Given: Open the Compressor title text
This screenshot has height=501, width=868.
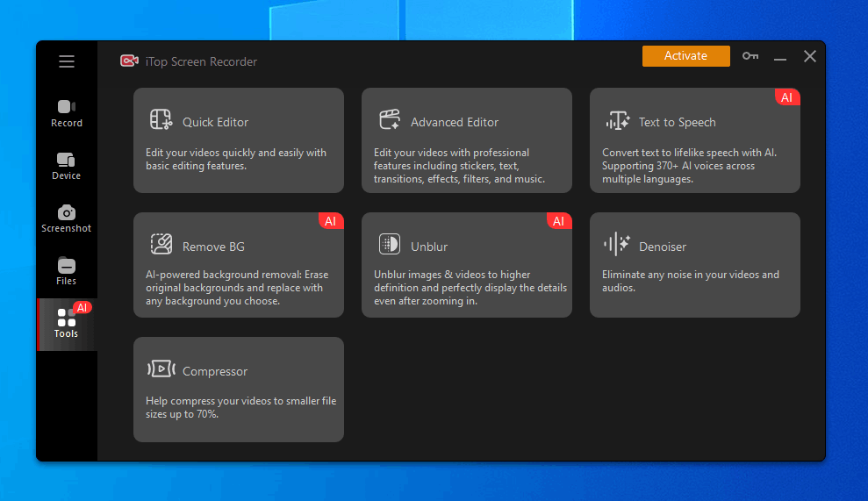Looking at the screenshot, I should tap(215, 371).
